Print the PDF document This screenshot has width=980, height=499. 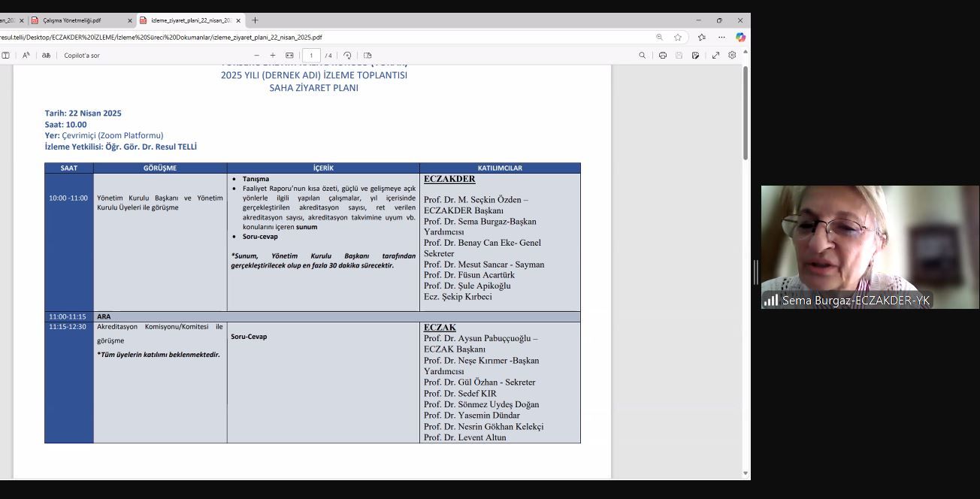coord(663,56)
